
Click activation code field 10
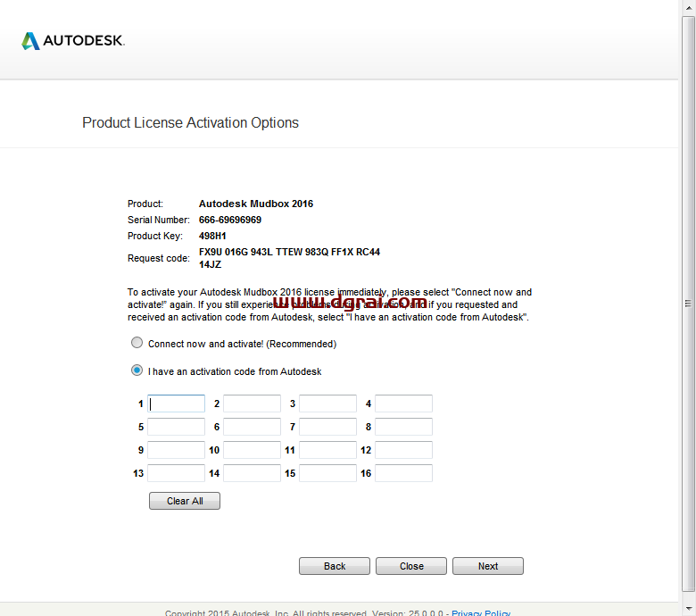(x=252, y=450)
